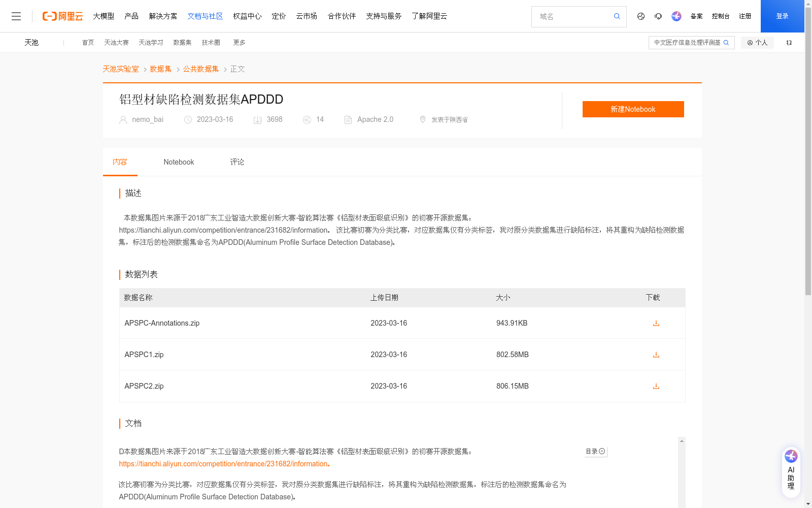Open the hamburger navigation menu

pos(16,16)
